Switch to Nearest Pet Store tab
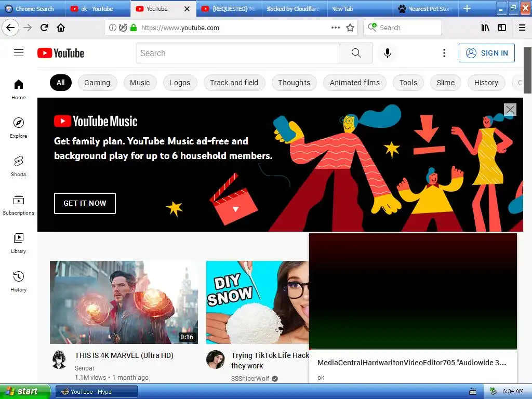Viewport: 532px width, 399px height. (425, 8)
